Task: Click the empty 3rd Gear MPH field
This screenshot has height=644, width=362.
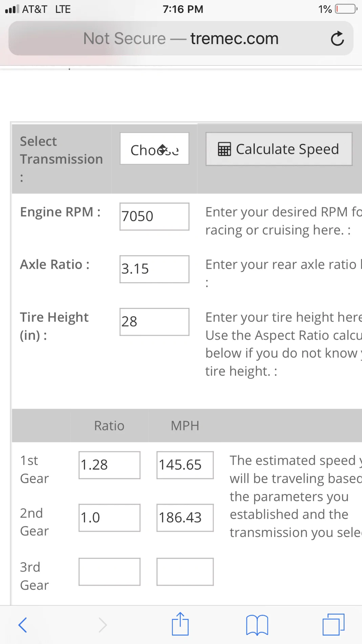Action: point(185,572)
